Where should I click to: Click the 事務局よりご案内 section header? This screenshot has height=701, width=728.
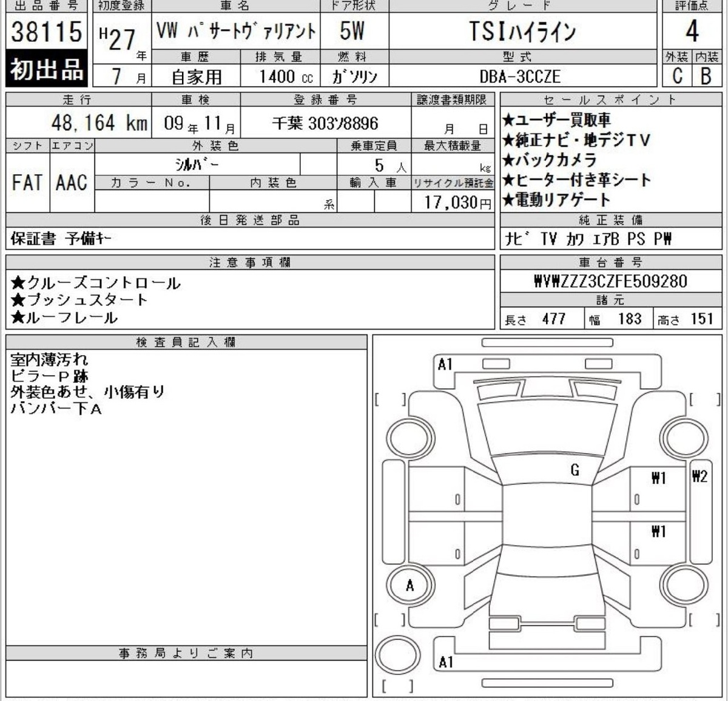pos(186,653)
